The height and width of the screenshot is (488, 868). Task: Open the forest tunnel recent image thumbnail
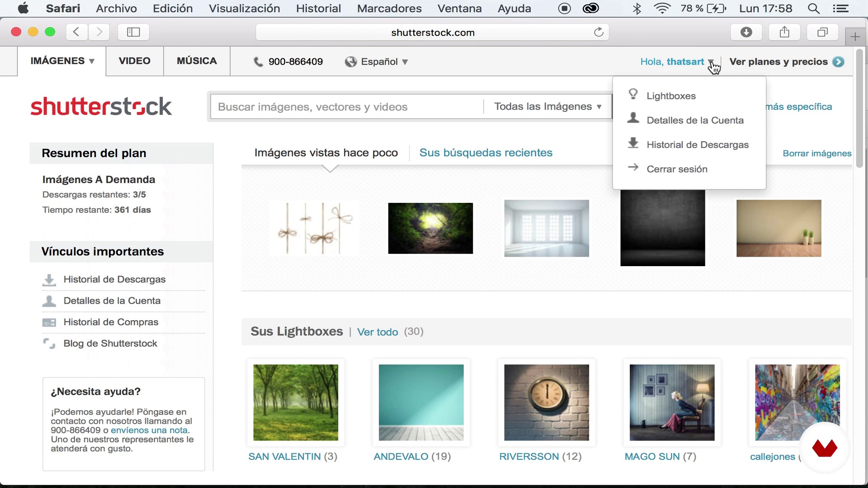coord(430,228)
